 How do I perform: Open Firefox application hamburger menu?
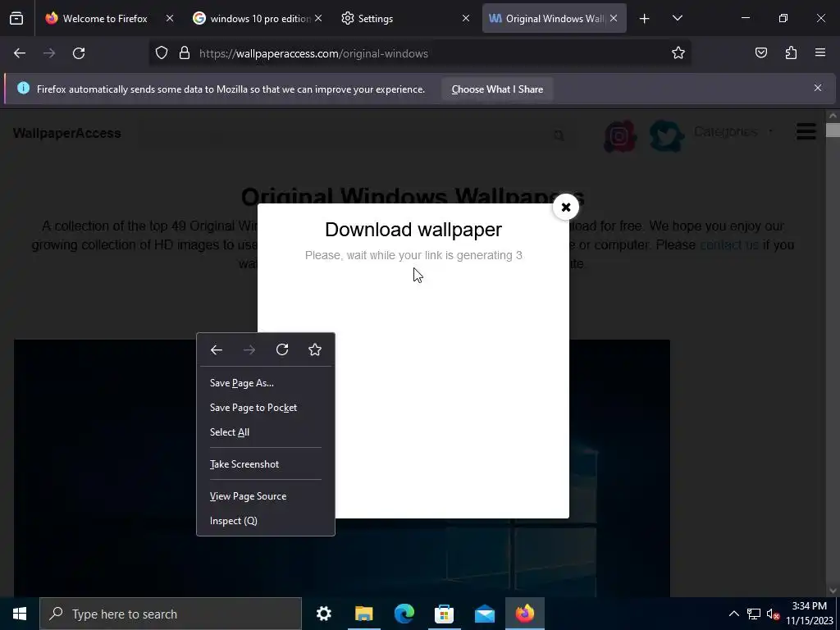820,53
